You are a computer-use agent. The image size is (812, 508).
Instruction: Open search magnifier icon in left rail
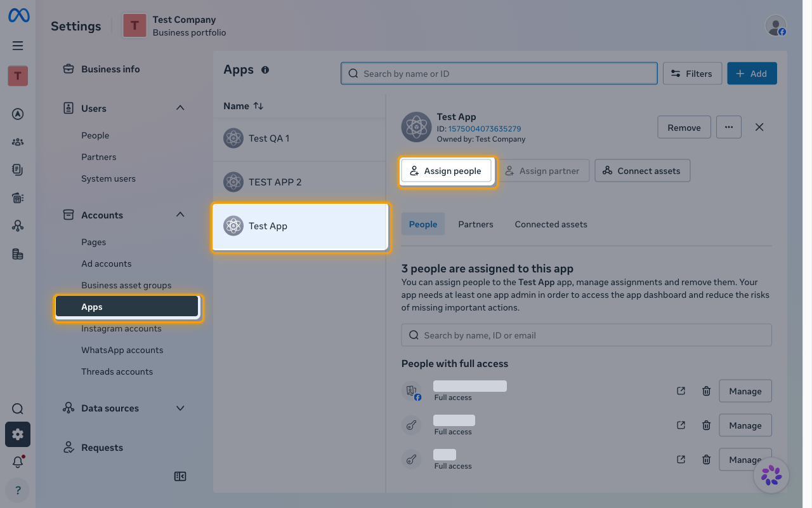(18, 409)
